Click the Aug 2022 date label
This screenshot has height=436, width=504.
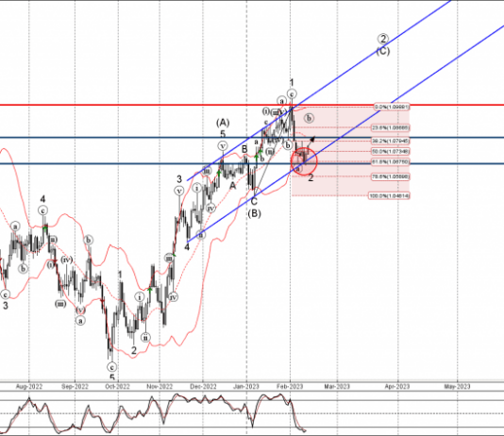(x=29, y=387)
